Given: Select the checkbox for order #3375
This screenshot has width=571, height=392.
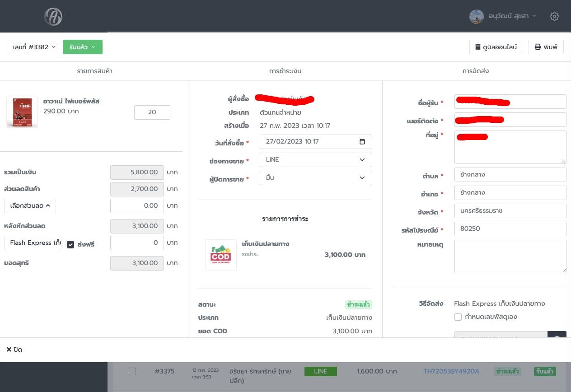Looking at the screenshot, I should pyautogui.click(x=132, y=371).
